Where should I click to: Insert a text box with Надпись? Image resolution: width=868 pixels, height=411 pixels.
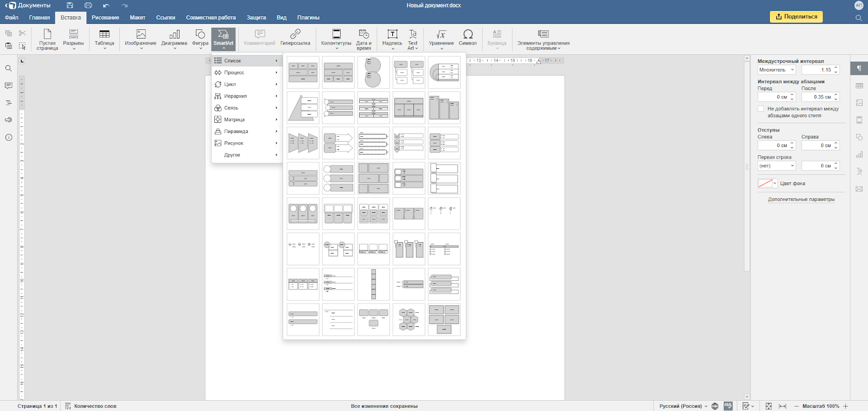tap(392, 40)
